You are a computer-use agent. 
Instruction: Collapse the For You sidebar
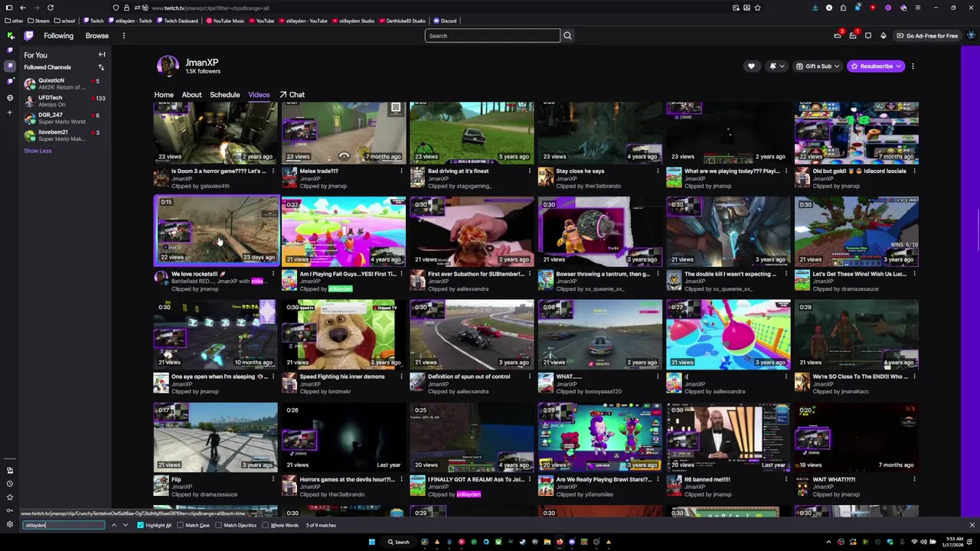tap(101, 55)
